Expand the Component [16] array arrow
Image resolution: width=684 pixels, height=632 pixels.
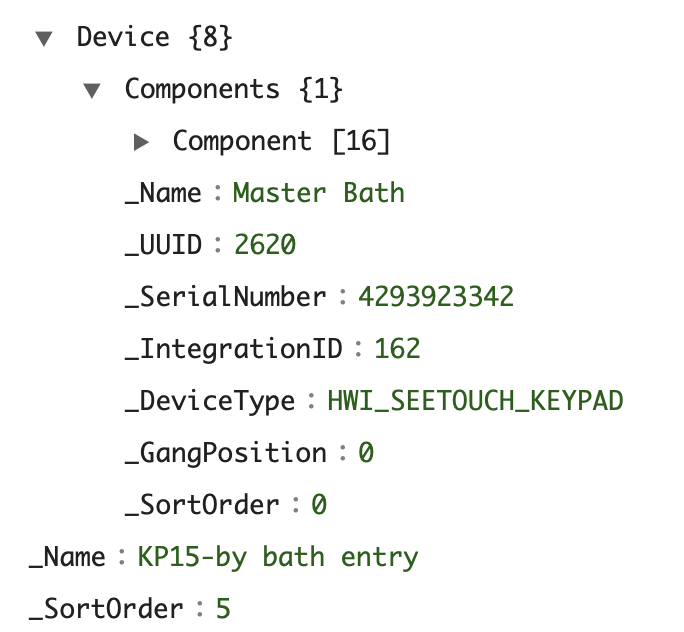[x=141, y=142]
